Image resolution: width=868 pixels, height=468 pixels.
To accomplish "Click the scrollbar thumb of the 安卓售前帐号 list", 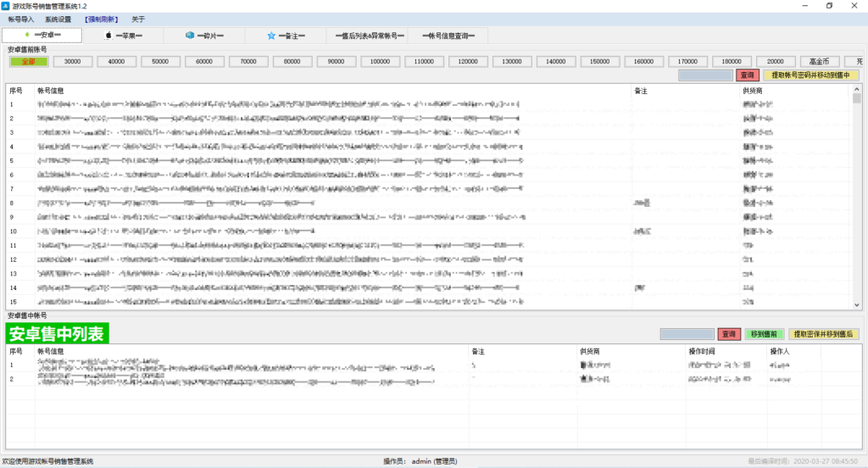I will coord(856,98).
